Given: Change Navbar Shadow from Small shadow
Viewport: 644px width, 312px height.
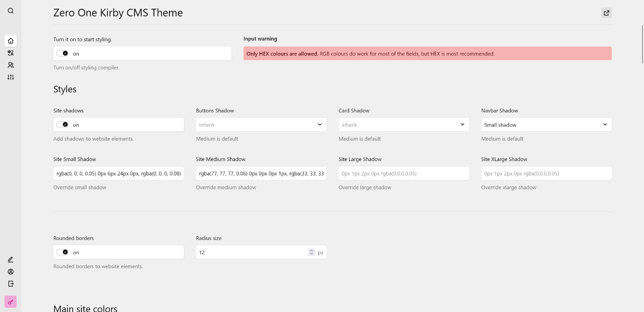Looking at the screenshot, I should coord(546,125).
